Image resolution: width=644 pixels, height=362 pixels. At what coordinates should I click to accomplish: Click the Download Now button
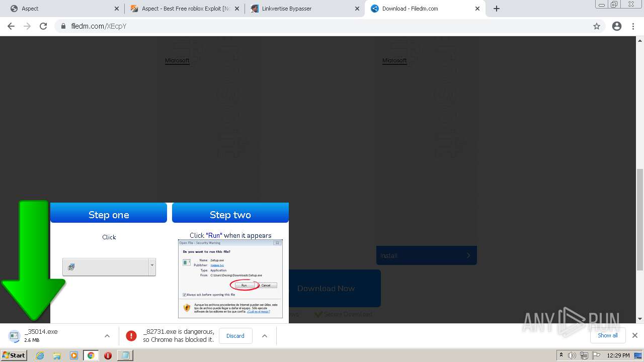pyautogui.click(x=326, y=288)
